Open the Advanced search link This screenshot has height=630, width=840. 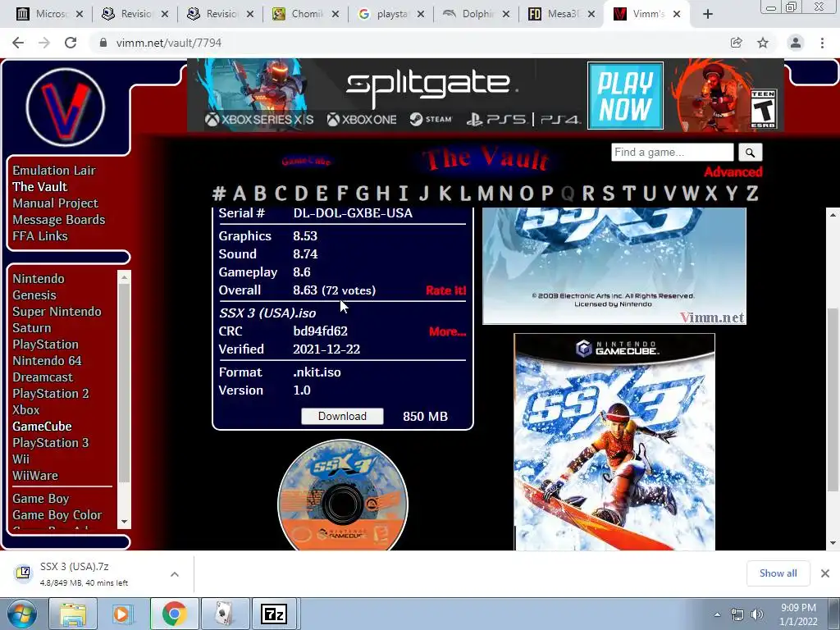(x=733, y=172)
